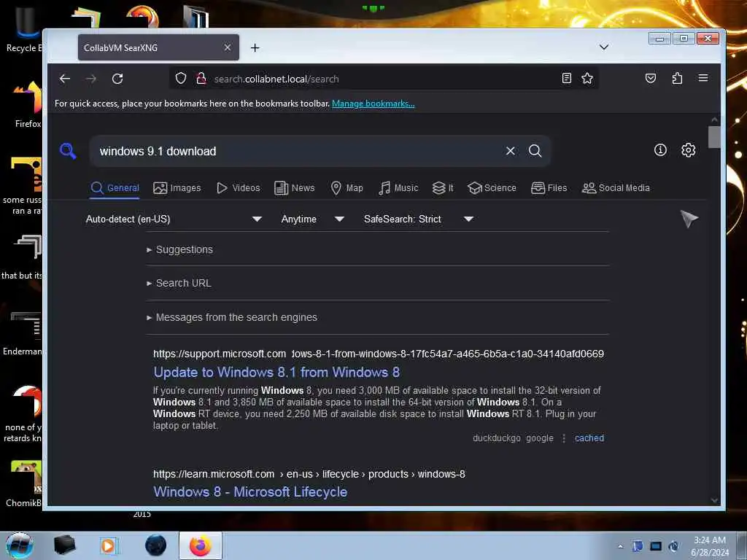Open the Firefox hamburger menu
747x560 pixels.
(703, 78)
